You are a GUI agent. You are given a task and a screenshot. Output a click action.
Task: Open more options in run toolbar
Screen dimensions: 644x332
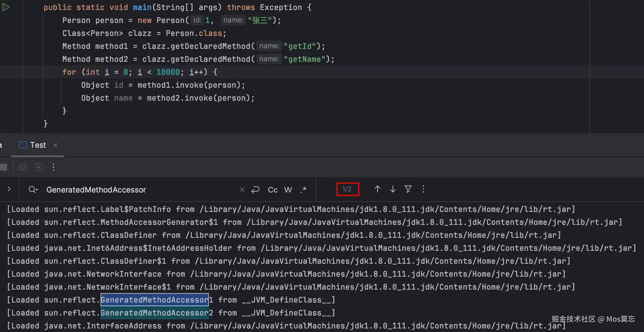(53, 167)
